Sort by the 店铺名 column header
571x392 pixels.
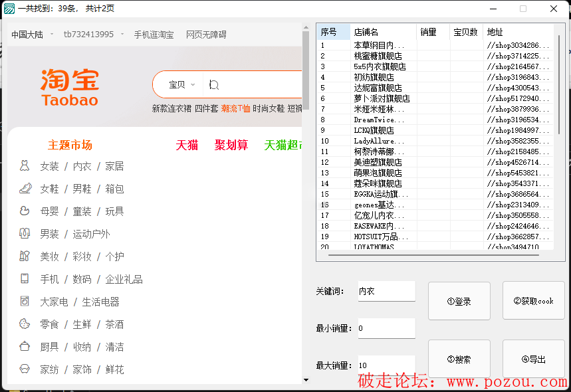tap(383, 32)
